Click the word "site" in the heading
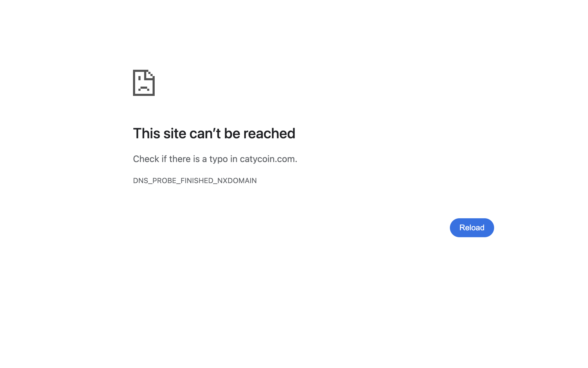Viewport: 588px width, 368px height. 175,133
